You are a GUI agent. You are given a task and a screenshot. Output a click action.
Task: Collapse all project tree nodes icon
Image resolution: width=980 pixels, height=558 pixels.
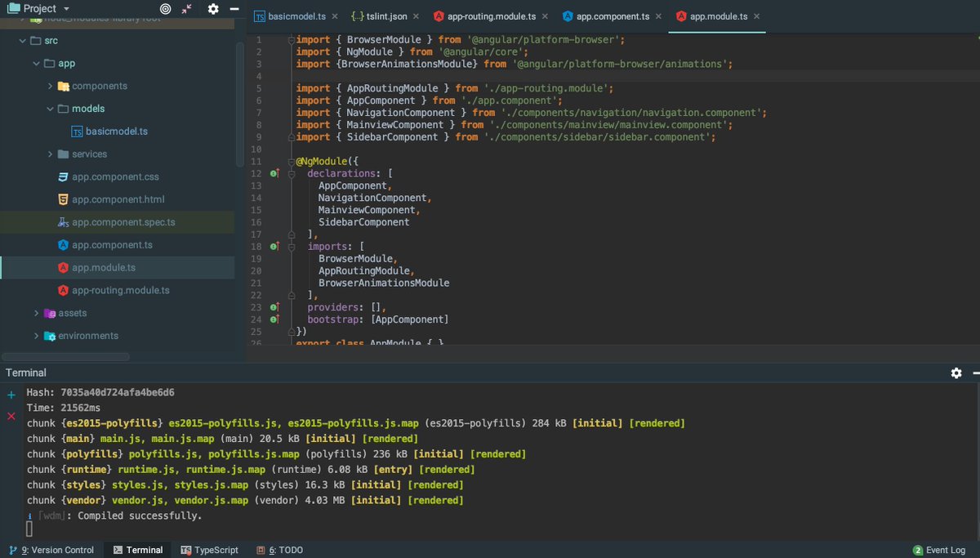(x=187, y=9)
